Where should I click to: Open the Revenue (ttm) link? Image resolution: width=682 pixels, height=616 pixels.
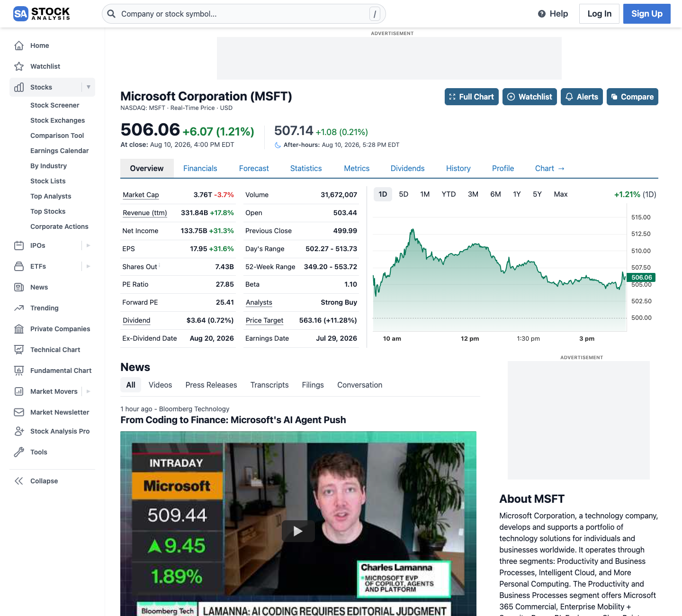[145, 213]
